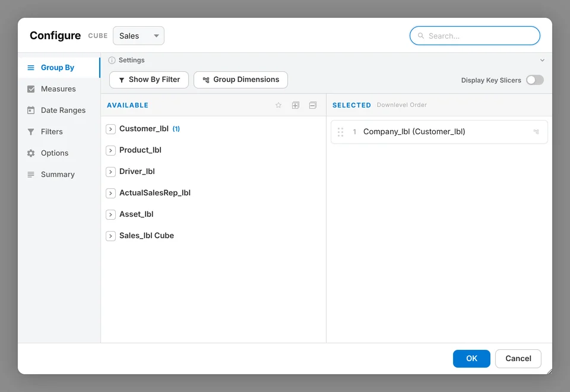The image size is (570, 392).
Task: Click the Asset_lbl label text
Action: coord(137,214)
